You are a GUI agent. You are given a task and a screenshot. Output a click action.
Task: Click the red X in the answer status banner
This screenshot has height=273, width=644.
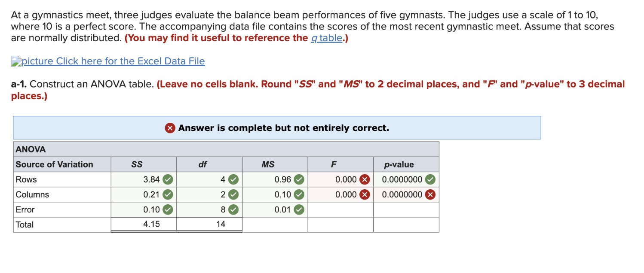click(169, 127)
